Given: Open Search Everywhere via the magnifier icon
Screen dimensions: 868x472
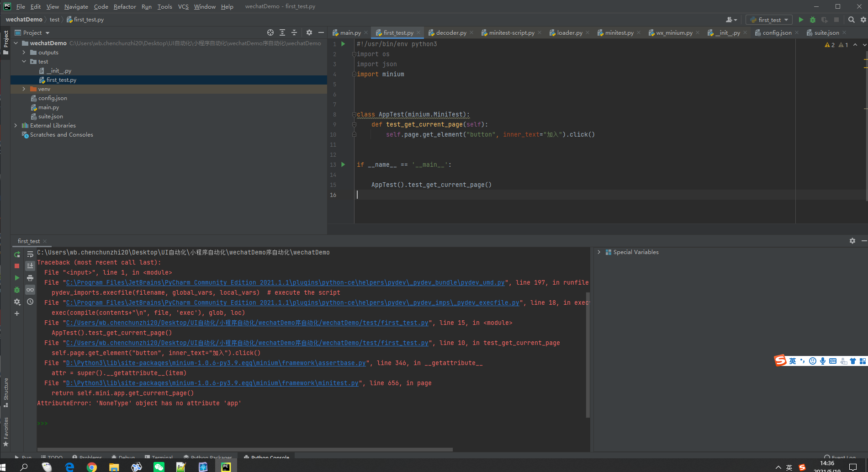Looking at the screenshot, I should point(851,20).
